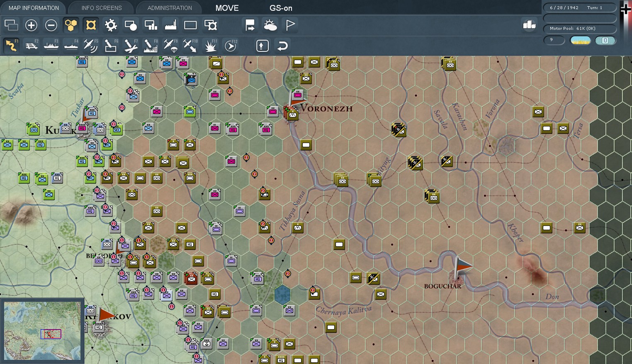Select the F8 bomb city mode
Image resolution: width=632 pixels, height=364 pixels.
pos(151,45)
